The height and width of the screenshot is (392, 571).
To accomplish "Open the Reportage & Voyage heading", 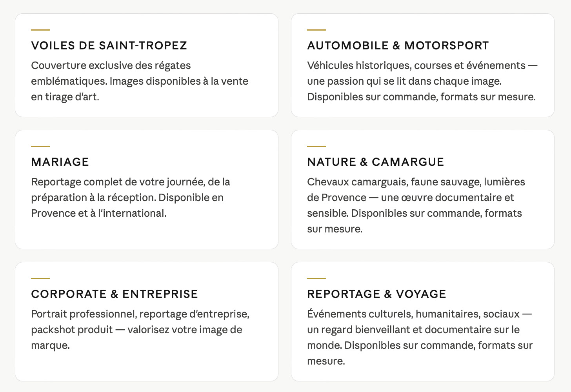I will pyautogui.click(x=376, y=294).
